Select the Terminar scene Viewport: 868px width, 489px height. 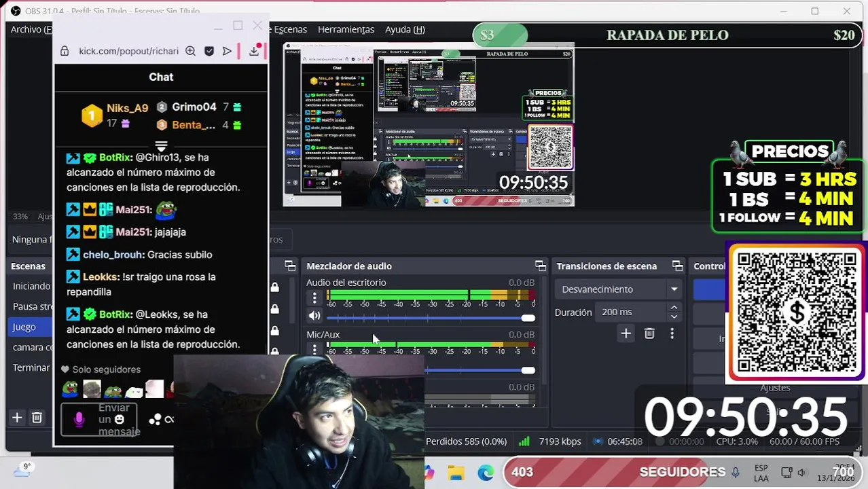tap(31, 367)
